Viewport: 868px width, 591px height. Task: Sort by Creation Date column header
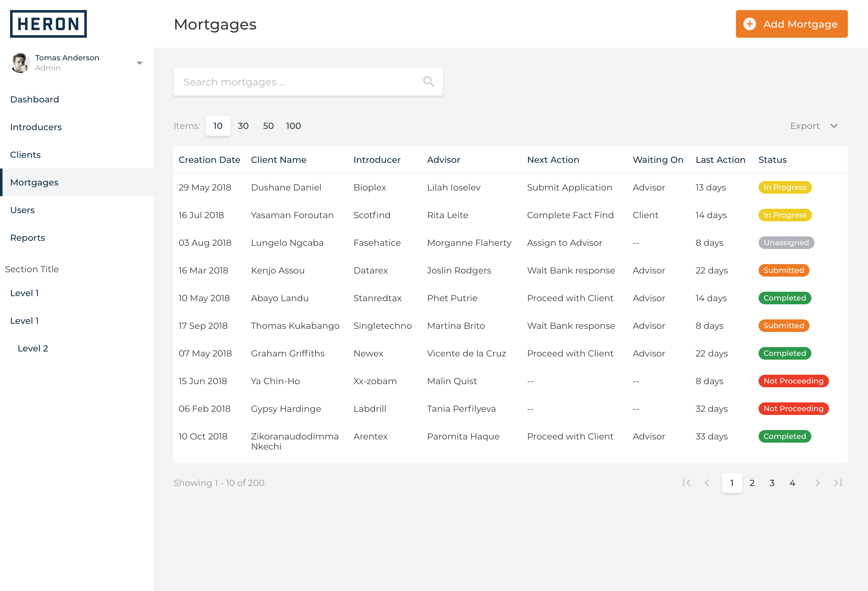tap(209, 160)
